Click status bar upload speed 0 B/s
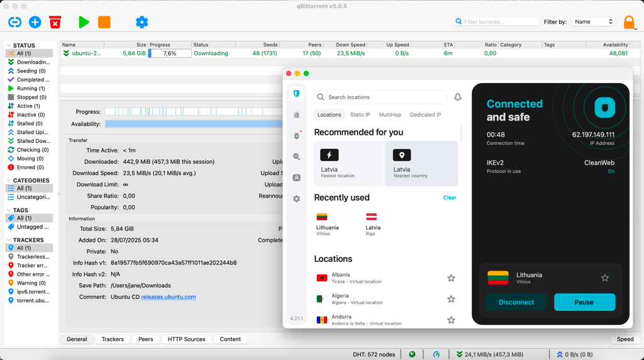 [x=575, y=354]
